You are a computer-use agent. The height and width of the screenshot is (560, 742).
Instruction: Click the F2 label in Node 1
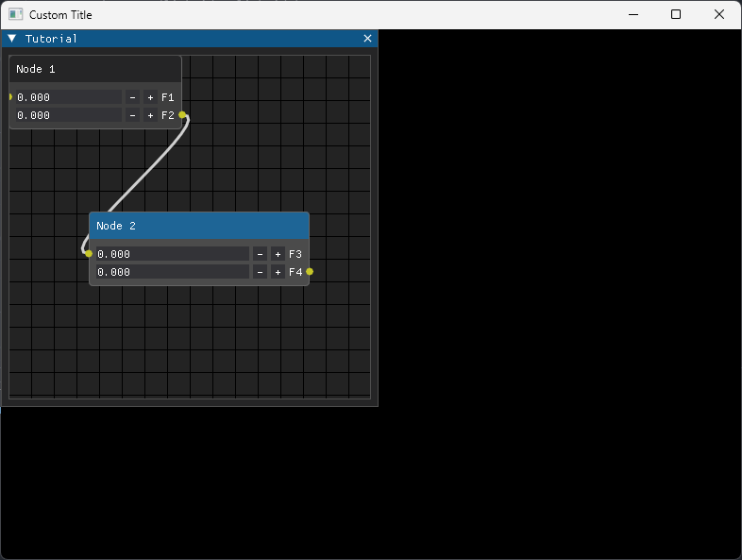[x=168, y=115]
